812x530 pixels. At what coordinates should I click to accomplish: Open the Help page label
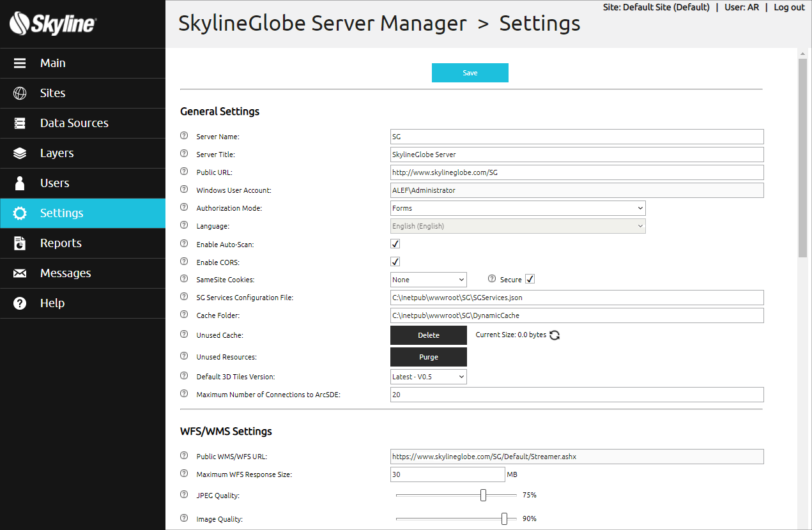click(x=52, y=303)
